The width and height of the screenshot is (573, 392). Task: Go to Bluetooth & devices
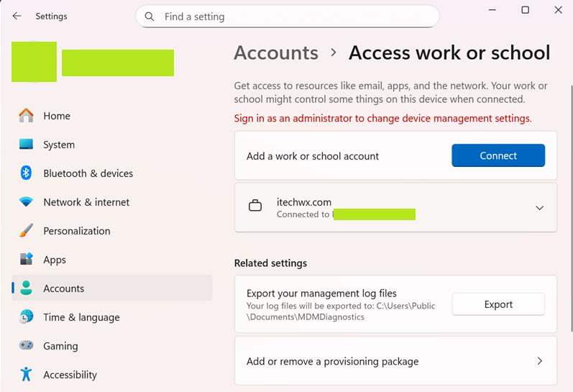[88, 173]
